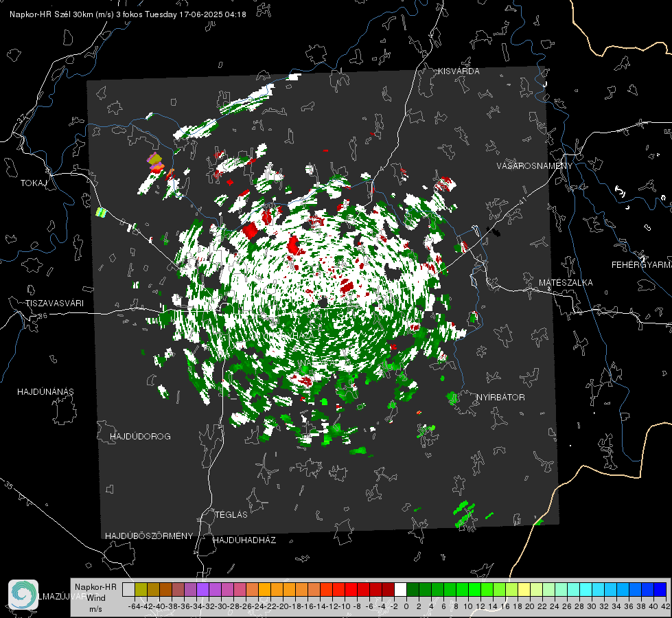Click the pale yellow swatch between 18 and 20

pyautogui.click(x=524, y=589)
